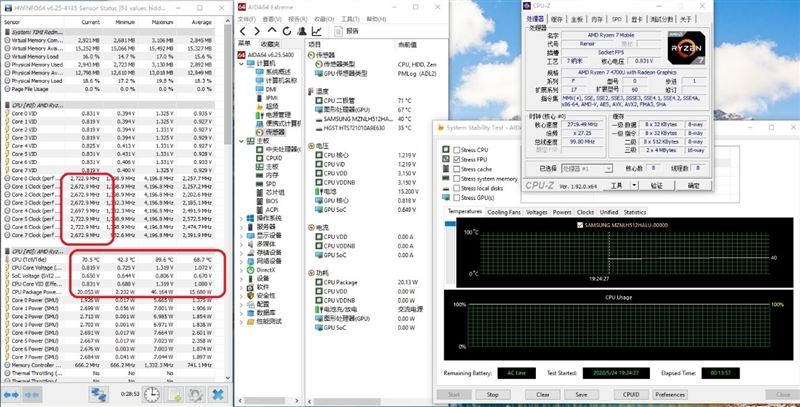Viewport: 800px width, 407px height.
Task: Open CPU-Z 已选择 processor dropdown
Action: (x=587, y=168)
